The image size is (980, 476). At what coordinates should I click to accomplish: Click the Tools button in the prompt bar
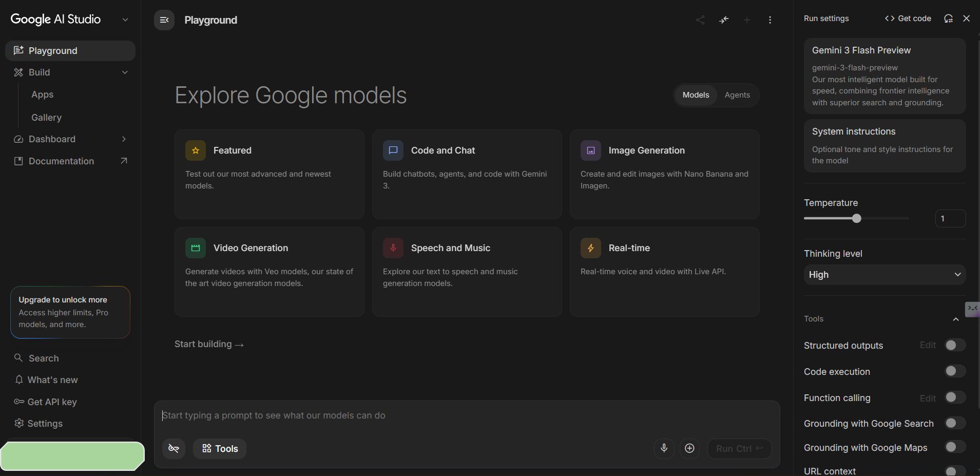(220, 449)
